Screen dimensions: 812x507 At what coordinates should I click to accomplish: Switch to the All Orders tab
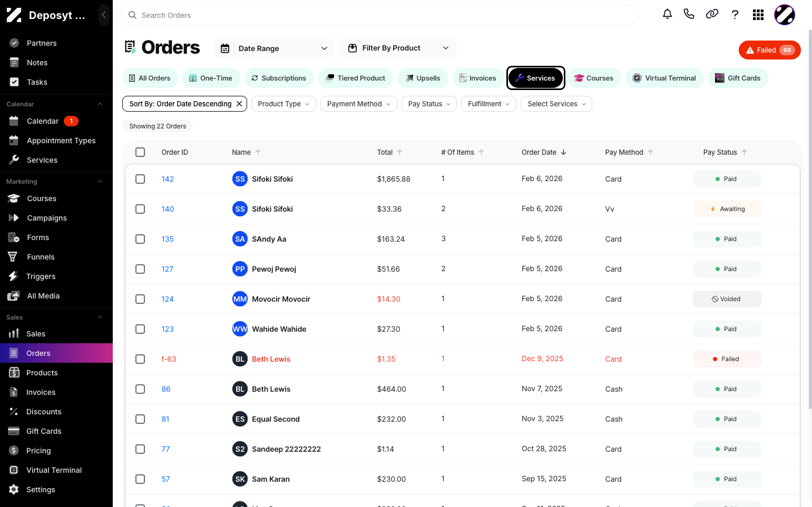pyautogui.click(x=150, y=78)
